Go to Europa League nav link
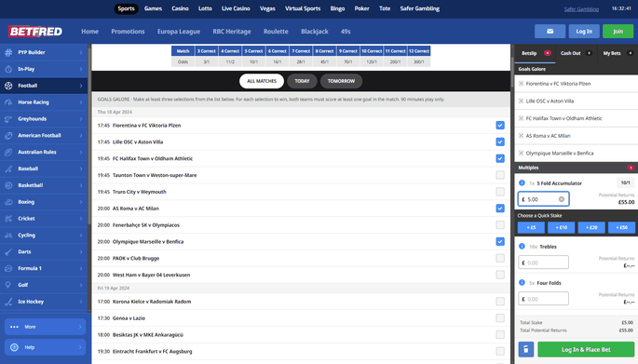This screenshot has width=638, height=364. click(179, 32)
